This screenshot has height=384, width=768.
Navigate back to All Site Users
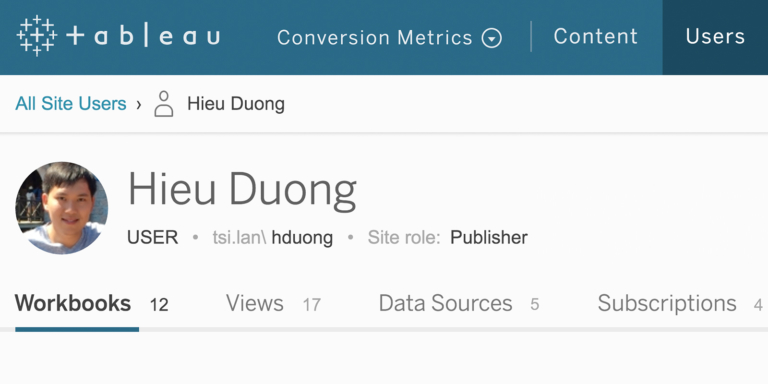pos(71,104)
